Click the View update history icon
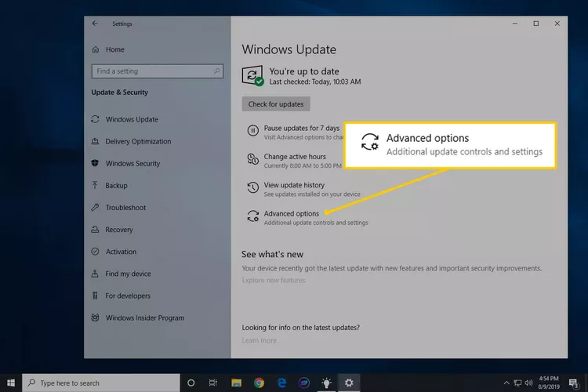Screen dimensions: 588x392 pos(252,188)
